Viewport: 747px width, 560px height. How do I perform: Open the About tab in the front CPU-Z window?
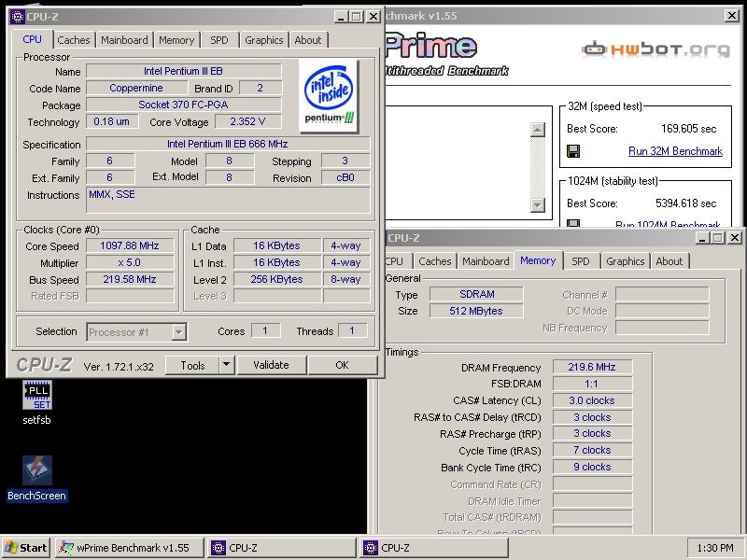click(308, 40)
